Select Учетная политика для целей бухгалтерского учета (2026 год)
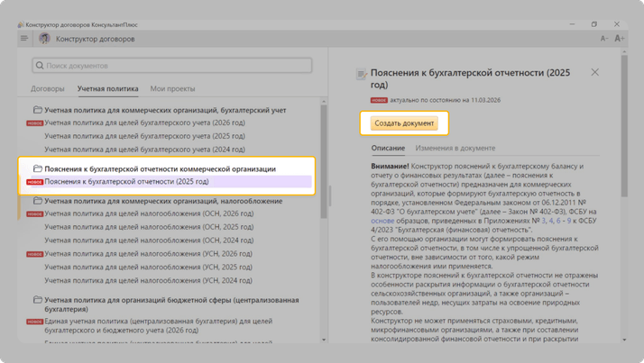Viewport: 644px width, 363px height. click(144, 123)
